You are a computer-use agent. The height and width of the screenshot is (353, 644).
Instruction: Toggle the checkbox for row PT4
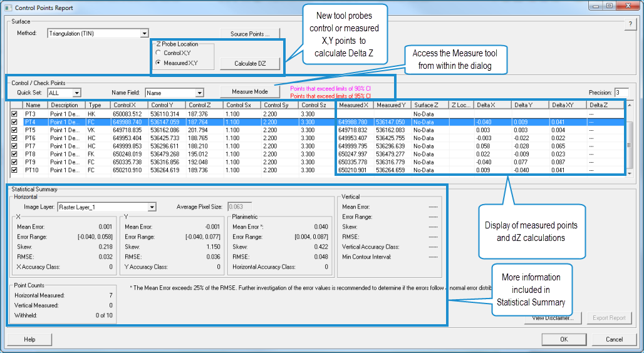pyautogui.click(x=14, y=122)
